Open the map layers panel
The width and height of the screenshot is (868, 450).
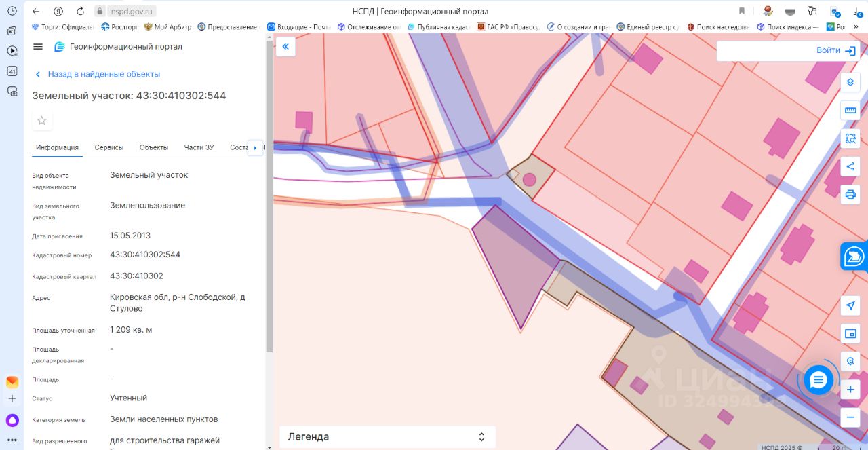coord(850,82)
